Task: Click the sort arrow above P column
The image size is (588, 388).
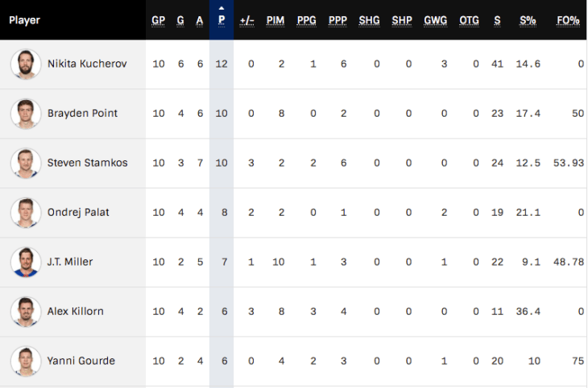Action: [x=222, y=8]
